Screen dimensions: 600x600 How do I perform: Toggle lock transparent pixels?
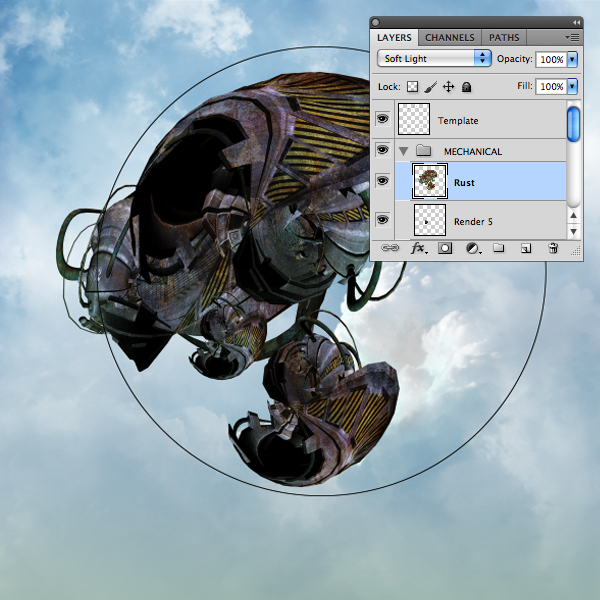coord(412,86)
